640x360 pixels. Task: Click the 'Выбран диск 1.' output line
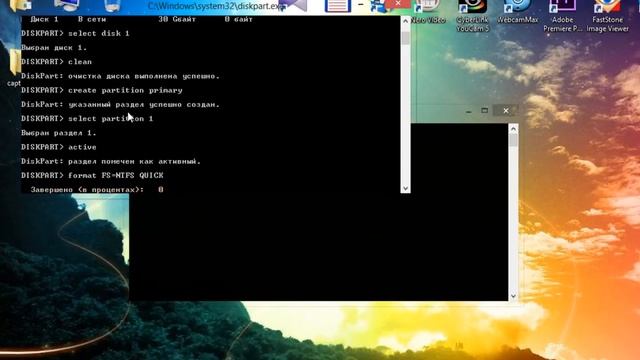tap(54, 47)
